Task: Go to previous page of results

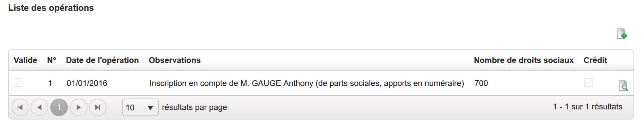Action: click(x=39, y=107)
